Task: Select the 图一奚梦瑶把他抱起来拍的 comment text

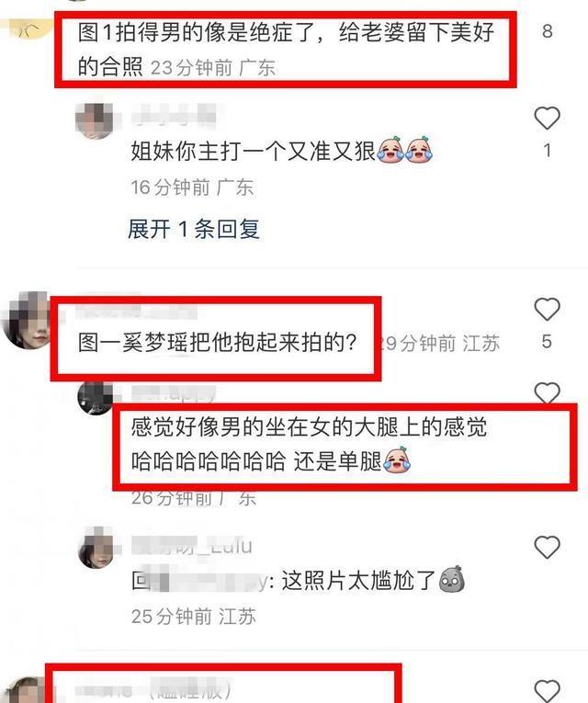Action: click(218, 342)
